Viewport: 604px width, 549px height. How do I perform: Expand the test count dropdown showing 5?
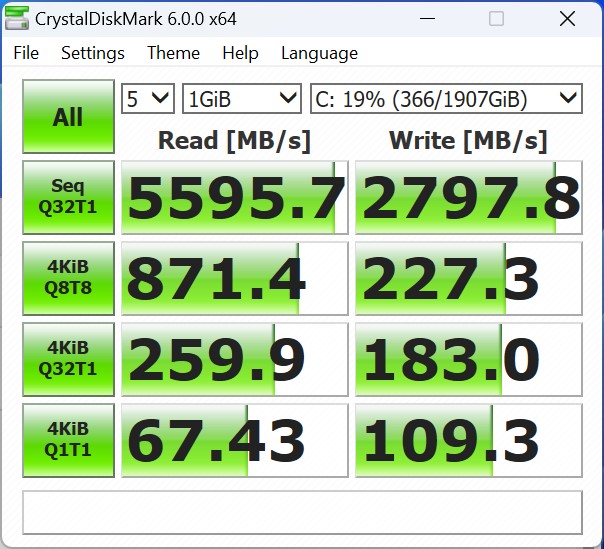point(148,99)
